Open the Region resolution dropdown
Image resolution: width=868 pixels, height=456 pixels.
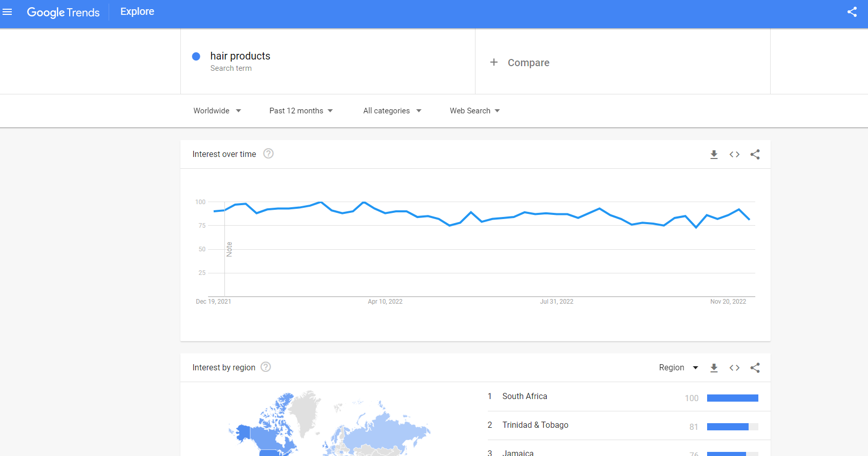tap(678, 368)
